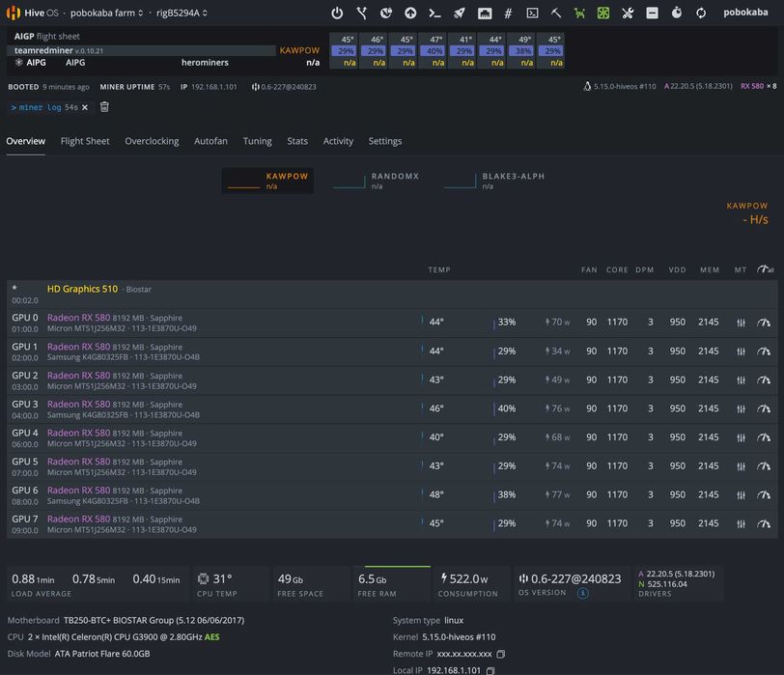The image size is (784, 675).
Task: Click the 49° temperature card at the top
Action: (x=523, y=50)
